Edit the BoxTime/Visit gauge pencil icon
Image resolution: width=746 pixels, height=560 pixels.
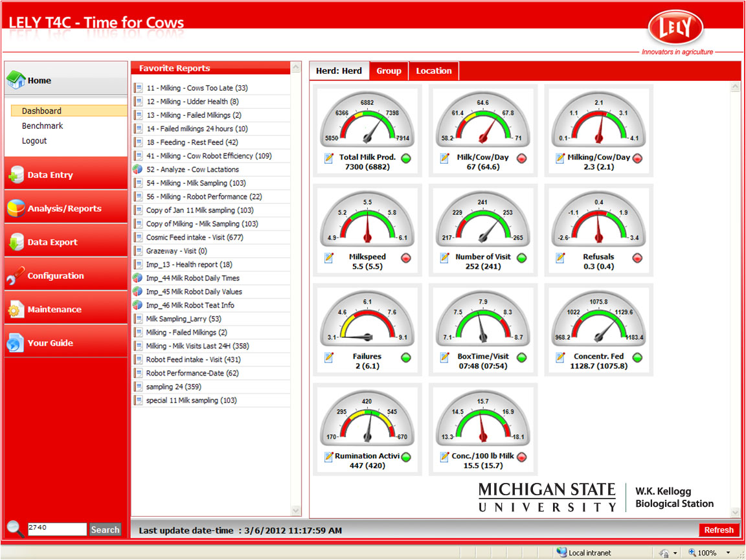pos(444,357)
